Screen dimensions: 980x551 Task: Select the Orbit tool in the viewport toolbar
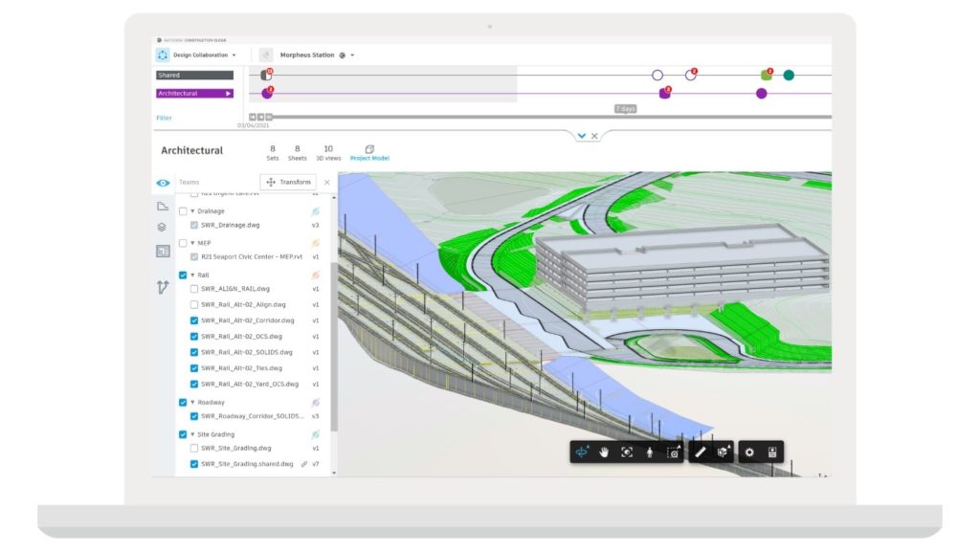[582, 452]
